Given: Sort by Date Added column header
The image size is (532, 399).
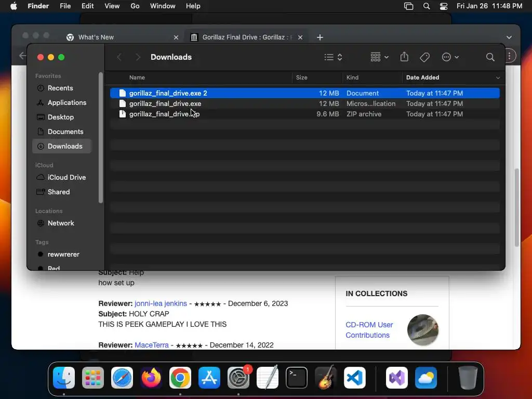Looking at the screenshot, I should coord(422,77).
